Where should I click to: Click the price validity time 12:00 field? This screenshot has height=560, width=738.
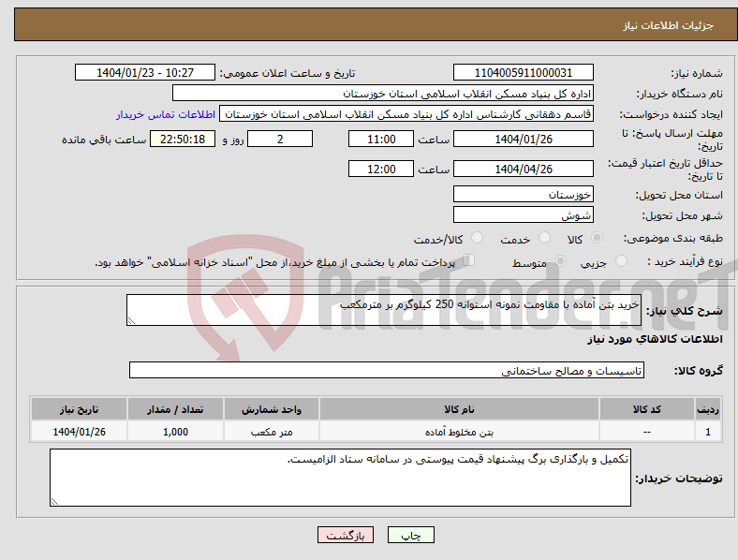point(381,169)
